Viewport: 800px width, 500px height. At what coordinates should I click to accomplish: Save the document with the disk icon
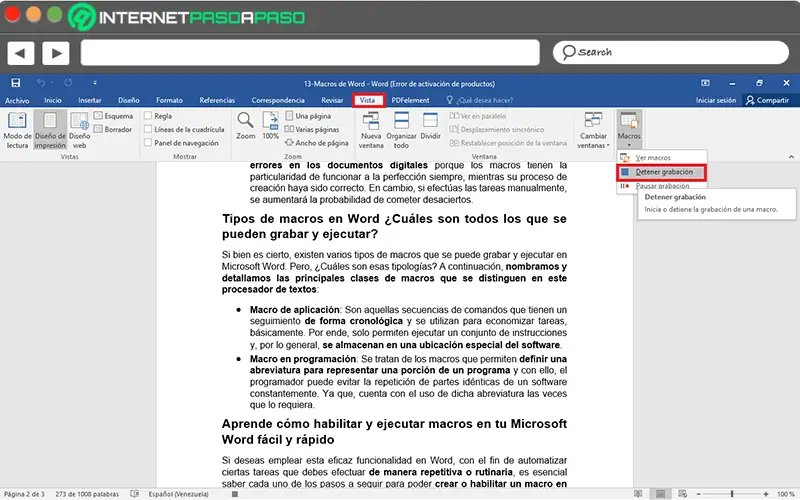[16, 83]
